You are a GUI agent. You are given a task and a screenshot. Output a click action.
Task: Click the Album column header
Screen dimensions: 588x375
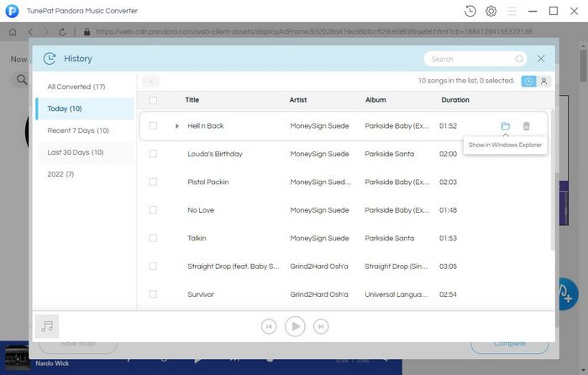point(375,100)
